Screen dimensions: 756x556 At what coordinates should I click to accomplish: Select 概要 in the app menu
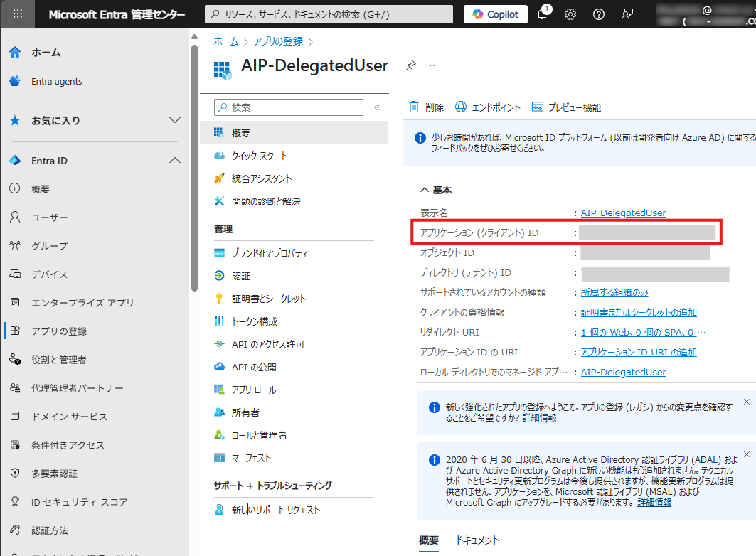point(294,132)
